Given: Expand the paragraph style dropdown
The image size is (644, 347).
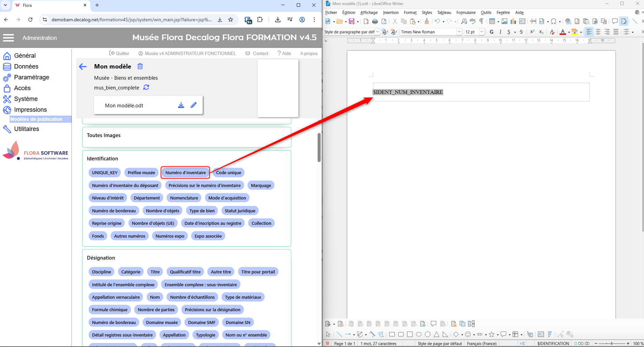Looking at the screenshot, I should [377, 32].
